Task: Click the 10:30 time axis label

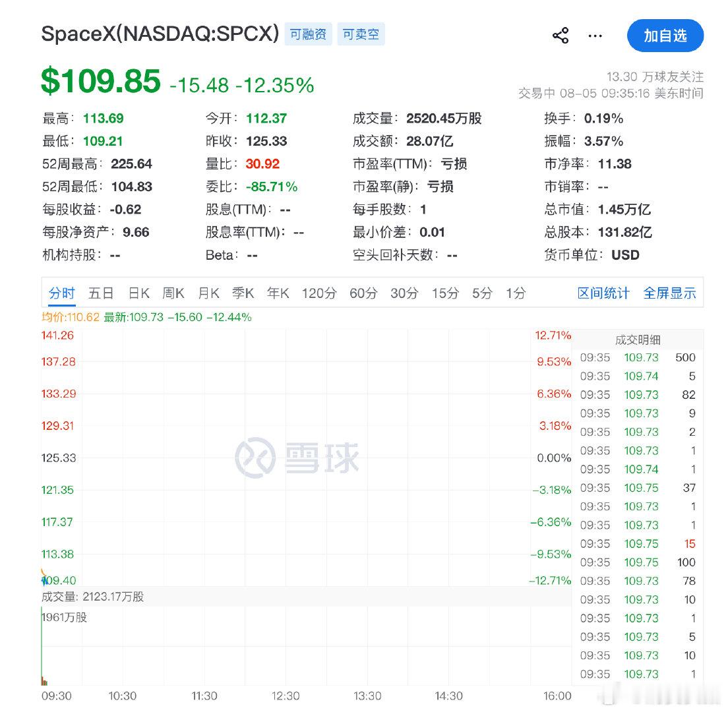Action: click(123, 696)
